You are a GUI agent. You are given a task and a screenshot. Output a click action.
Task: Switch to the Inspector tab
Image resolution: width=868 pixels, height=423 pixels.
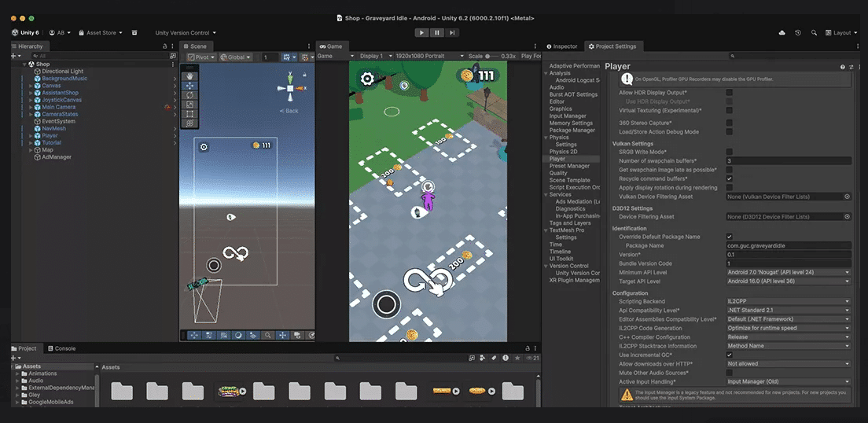tap(562, 46)
